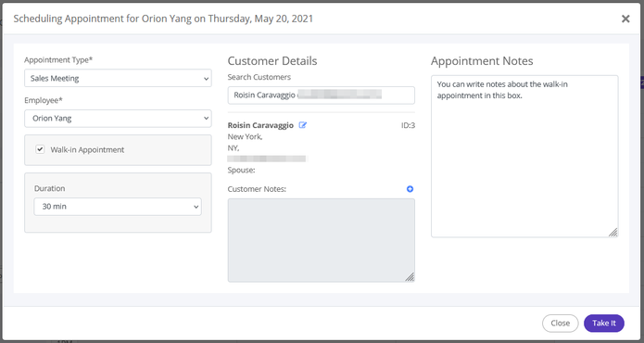Click the Appointment Notes heading
This screenshot has width=644, height=343.
pos(482,61)
